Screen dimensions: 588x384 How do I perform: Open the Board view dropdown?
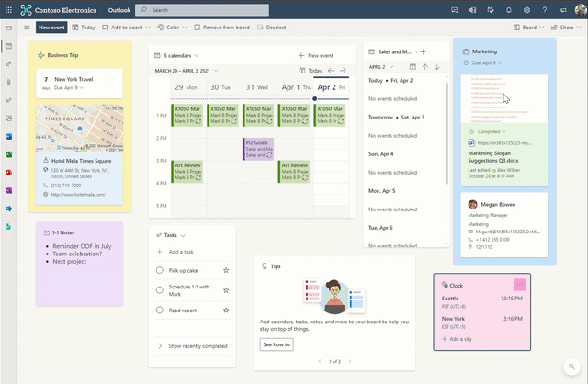coord(528,28)
